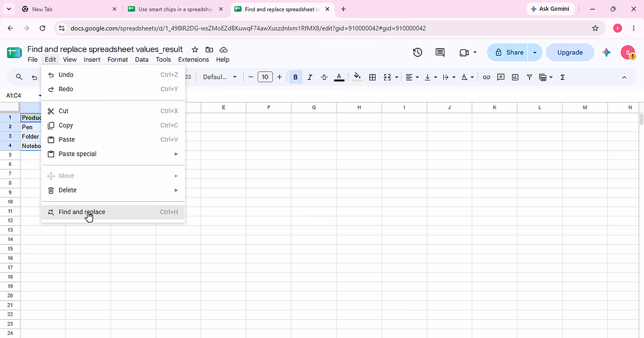The image size is (644, 338).
Task: Open the Help menu
Action: pos(223,60)
